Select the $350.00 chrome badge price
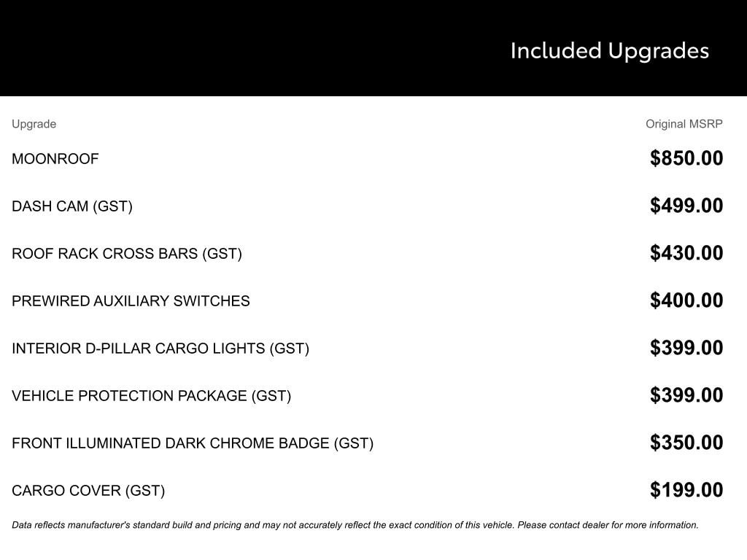 (x=686, y=443)
